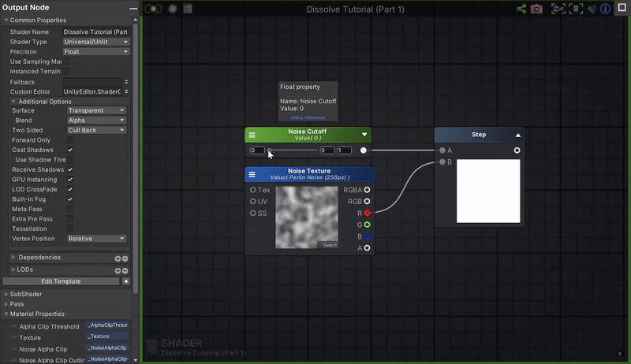Add a dependency with the plus icon
This screenshot has height=364, width=631.
coord(118,258)
